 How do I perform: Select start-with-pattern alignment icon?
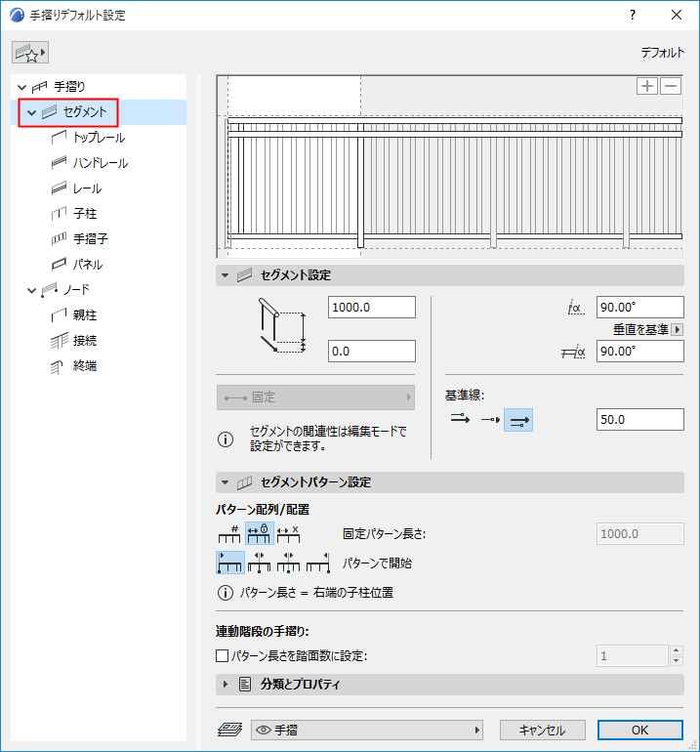click(x=230, y=563)
